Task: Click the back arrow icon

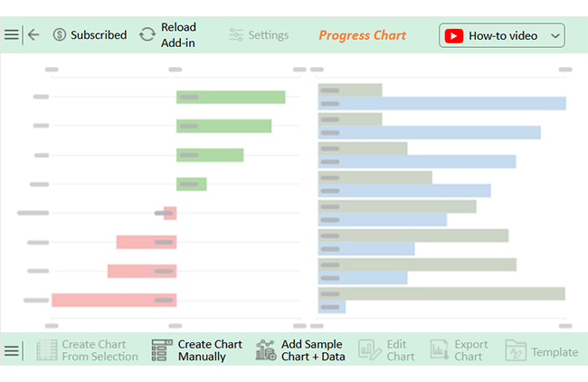Action: click(x=33, y=35)
